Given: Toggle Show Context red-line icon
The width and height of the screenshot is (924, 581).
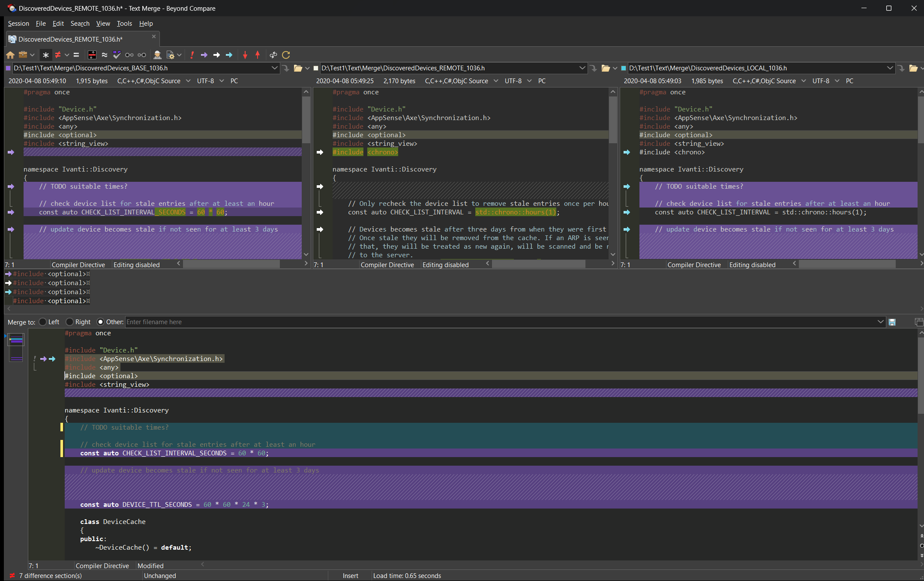Looking at the screenshot, I should pyautogui.click(x=92, y=55).
